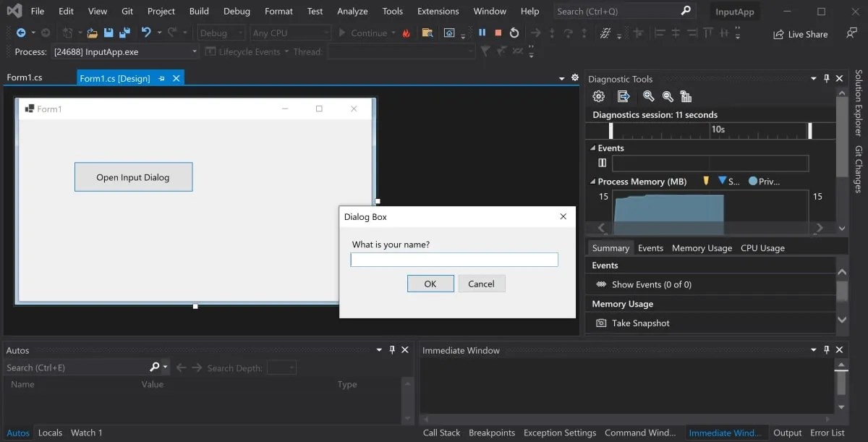Open the Debug menu
This screenshot has width=868, height=442.
click(x=236, y=11)
